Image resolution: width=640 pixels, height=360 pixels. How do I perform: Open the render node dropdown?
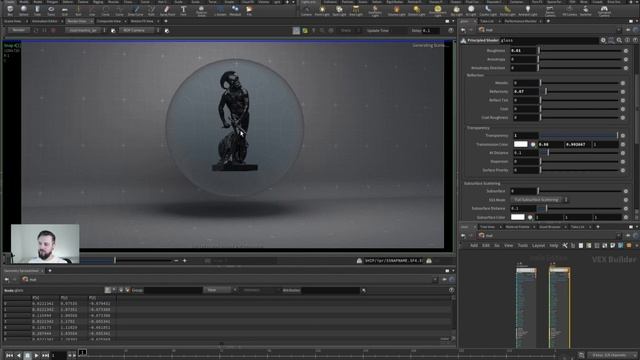pos(85,30)
